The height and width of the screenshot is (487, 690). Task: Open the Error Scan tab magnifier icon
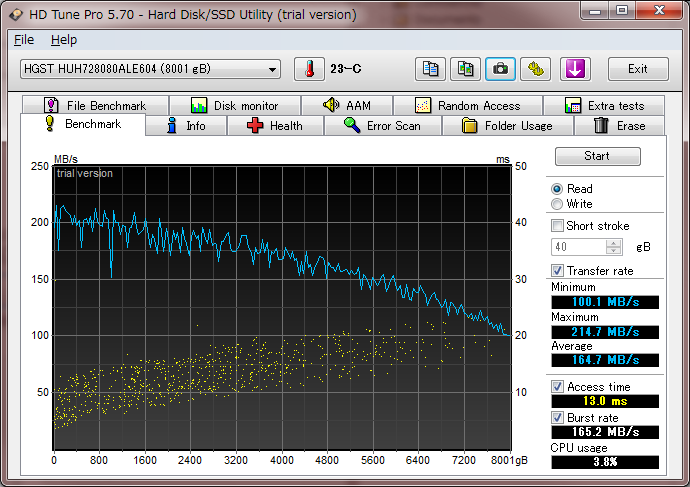pyautogui.click(x=381, y=126)
